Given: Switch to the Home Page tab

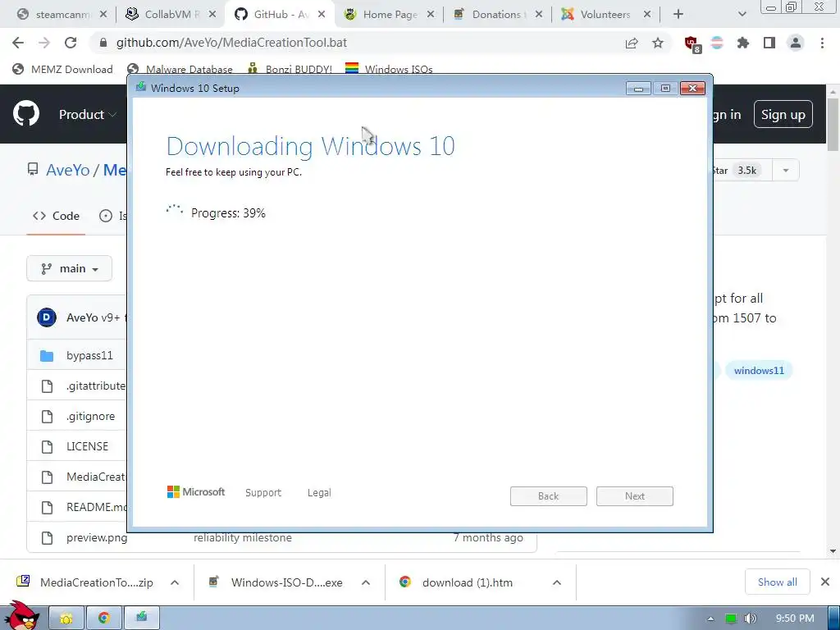Looking at the screenshot, I should click(x=388, y=15).
